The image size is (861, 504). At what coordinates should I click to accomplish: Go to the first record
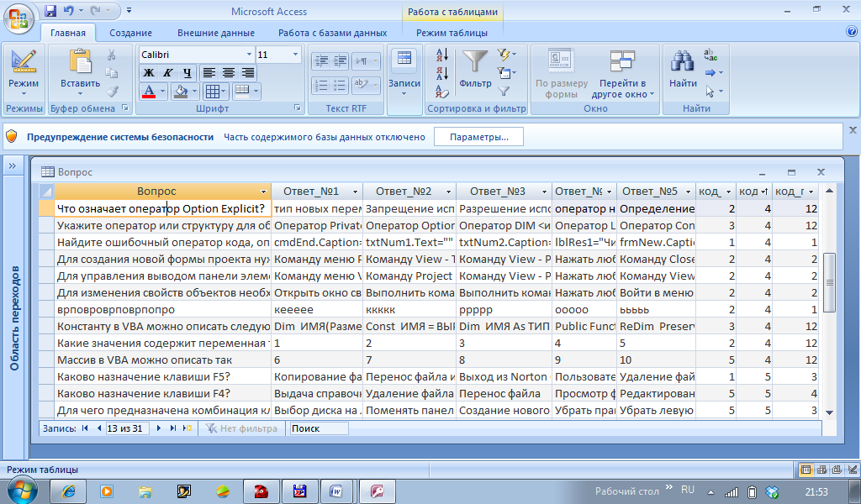tap(85, 428)
